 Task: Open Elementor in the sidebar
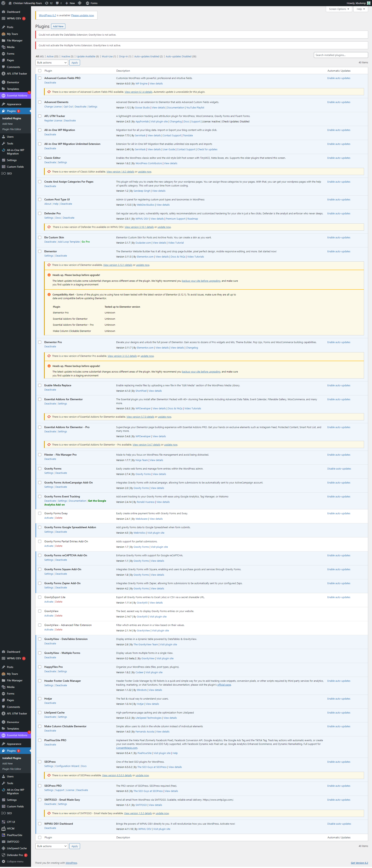[13, 82]
